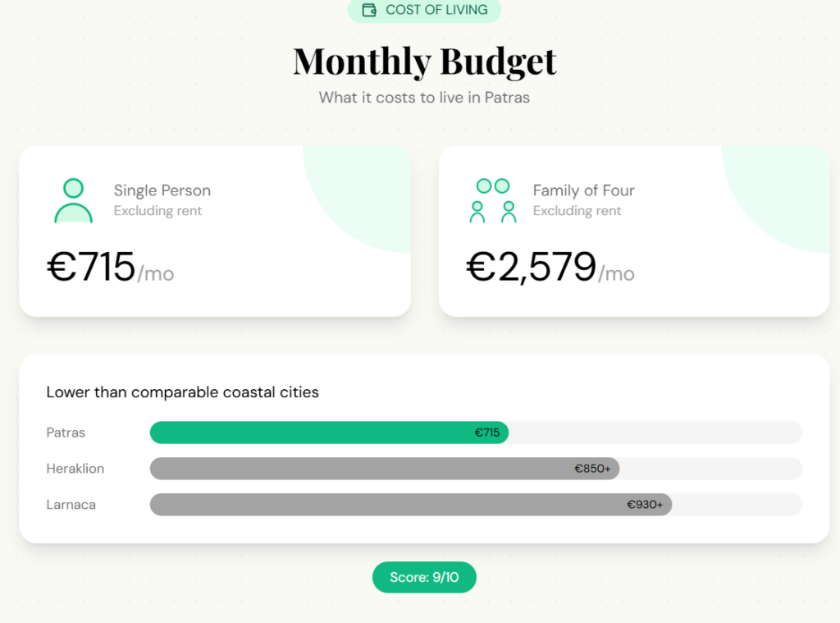Click 'Excluding rent' under Family of Four

577,211
